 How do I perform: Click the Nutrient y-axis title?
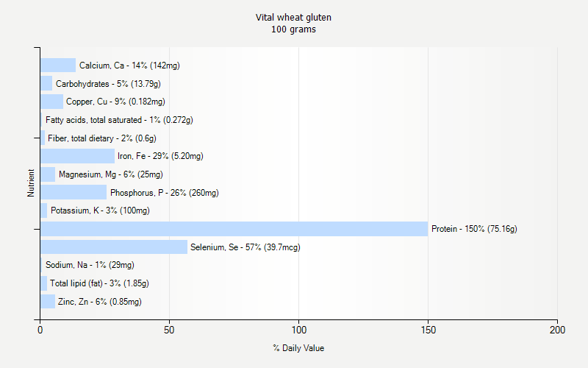click(32, 183)
